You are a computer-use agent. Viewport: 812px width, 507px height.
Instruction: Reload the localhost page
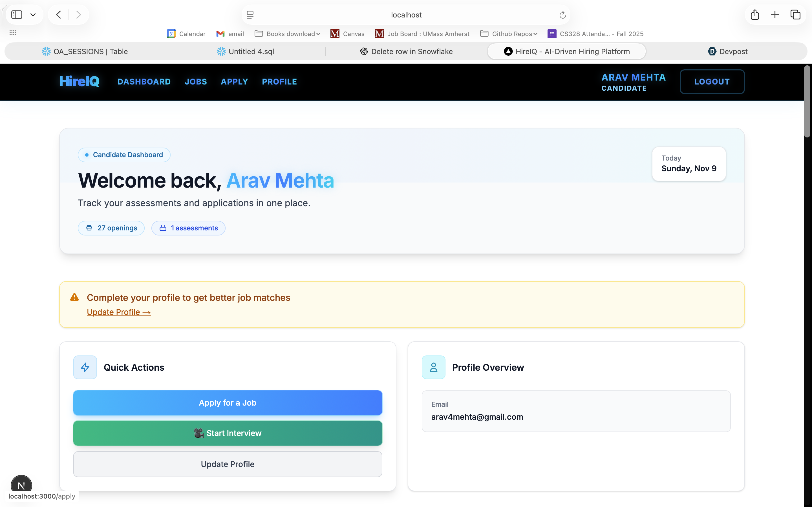click(x=562, y=15)
